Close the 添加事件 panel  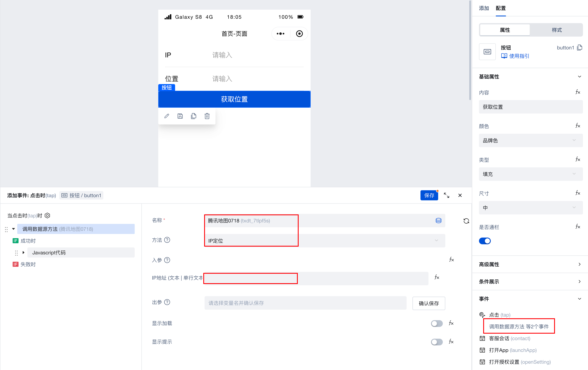pyautogui.click(x=460, y=195)
